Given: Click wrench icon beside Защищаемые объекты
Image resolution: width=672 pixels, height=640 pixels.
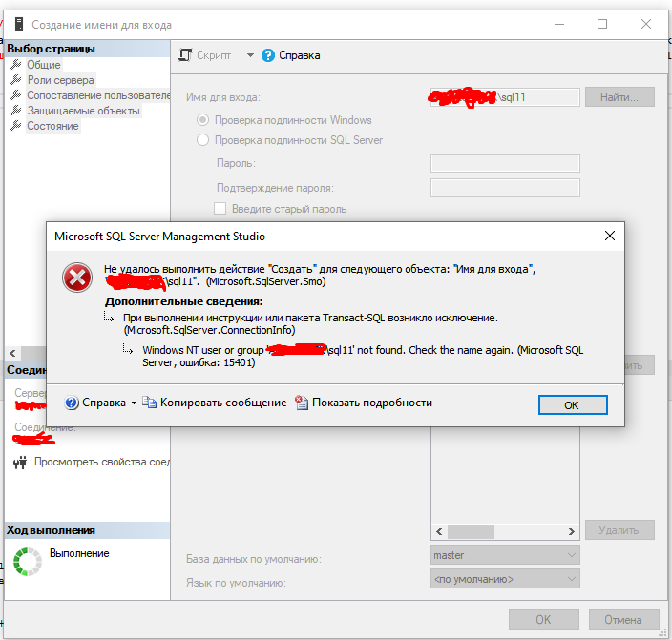Looking at the screenshot, I should pyautogui.click(x=16, y=110).
